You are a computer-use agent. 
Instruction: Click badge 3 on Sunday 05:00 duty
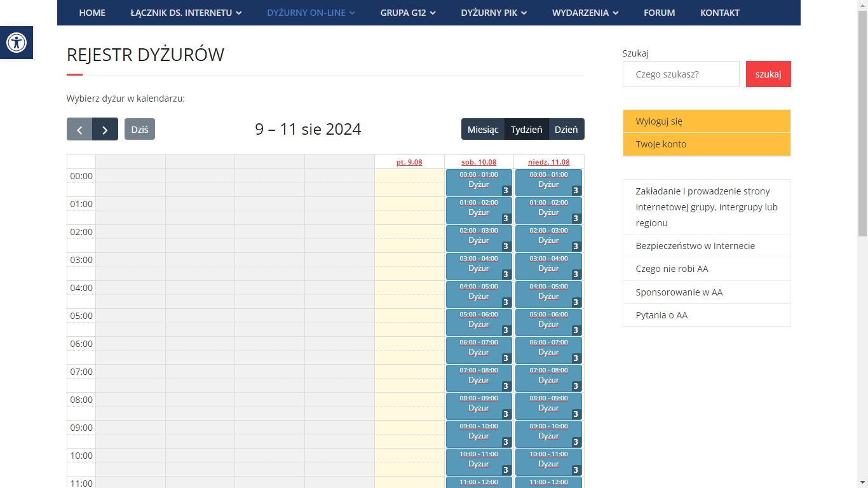[x=576, y=330]
